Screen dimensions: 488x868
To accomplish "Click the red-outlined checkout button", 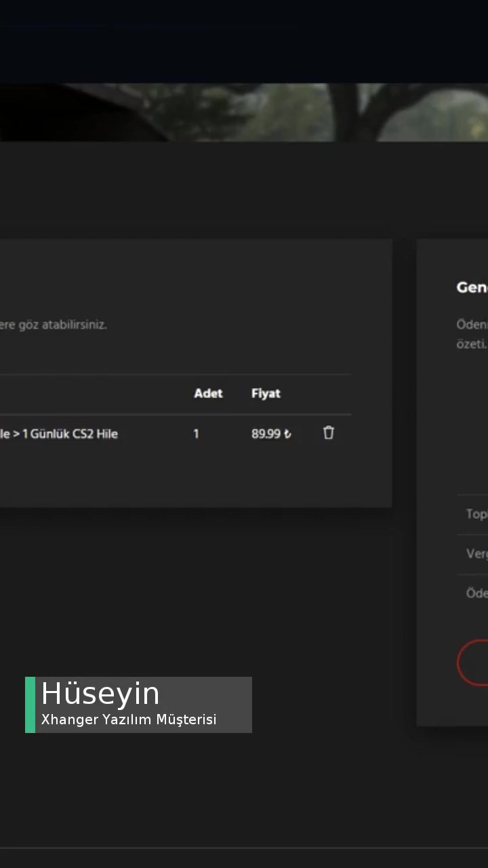I will click(x=474, y=663).
